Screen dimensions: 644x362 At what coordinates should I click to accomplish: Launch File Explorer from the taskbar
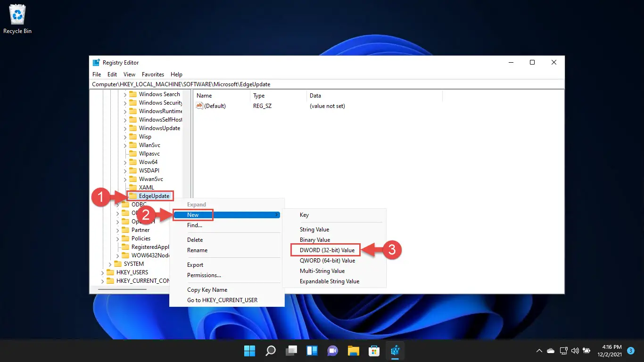tap(354, 351)
